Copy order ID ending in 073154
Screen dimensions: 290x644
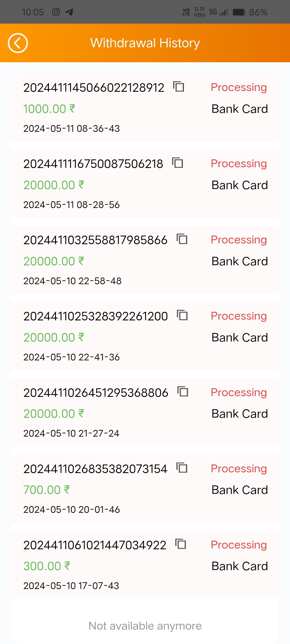click(182, 468)
